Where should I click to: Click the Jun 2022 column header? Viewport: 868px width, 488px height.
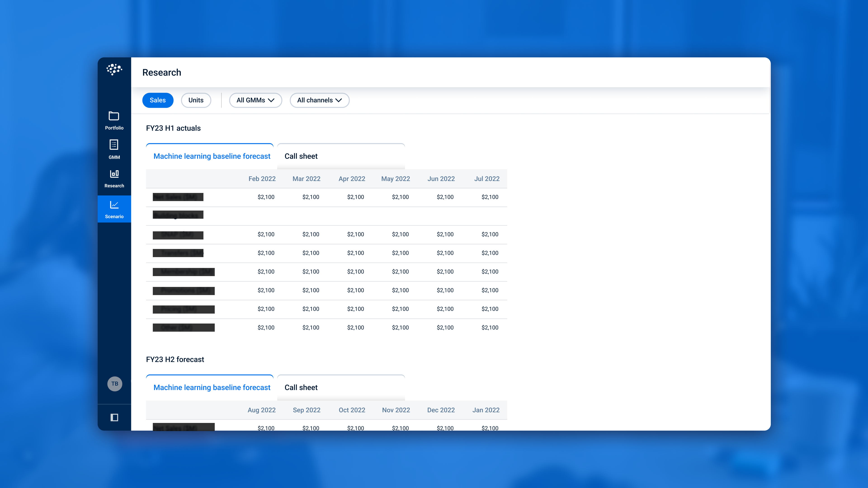441,179
